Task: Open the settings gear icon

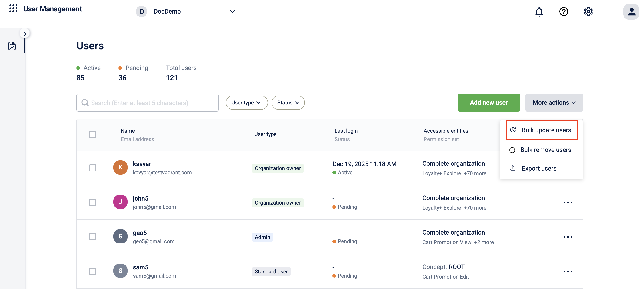Action: pos(588,12)
